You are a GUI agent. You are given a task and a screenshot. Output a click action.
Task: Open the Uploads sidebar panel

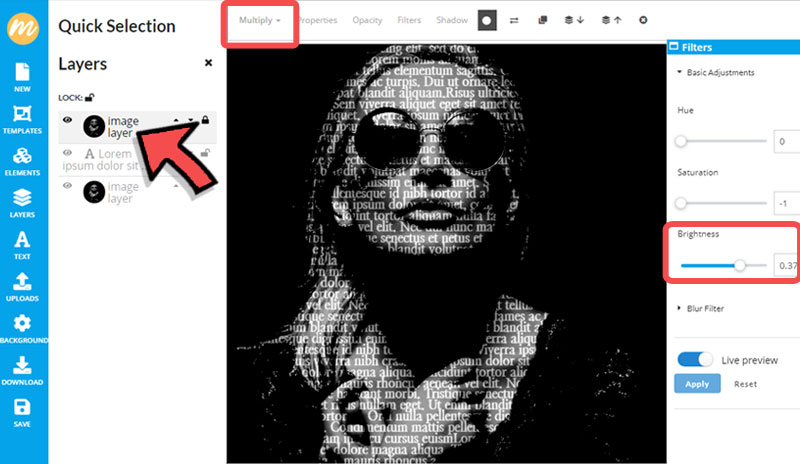pyautogui.click(x=22, y=287)
